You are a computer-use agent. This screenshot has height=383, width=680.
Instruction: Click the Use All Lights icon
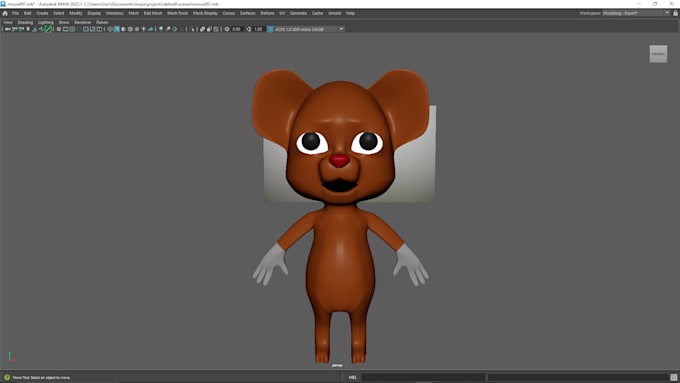144,29
